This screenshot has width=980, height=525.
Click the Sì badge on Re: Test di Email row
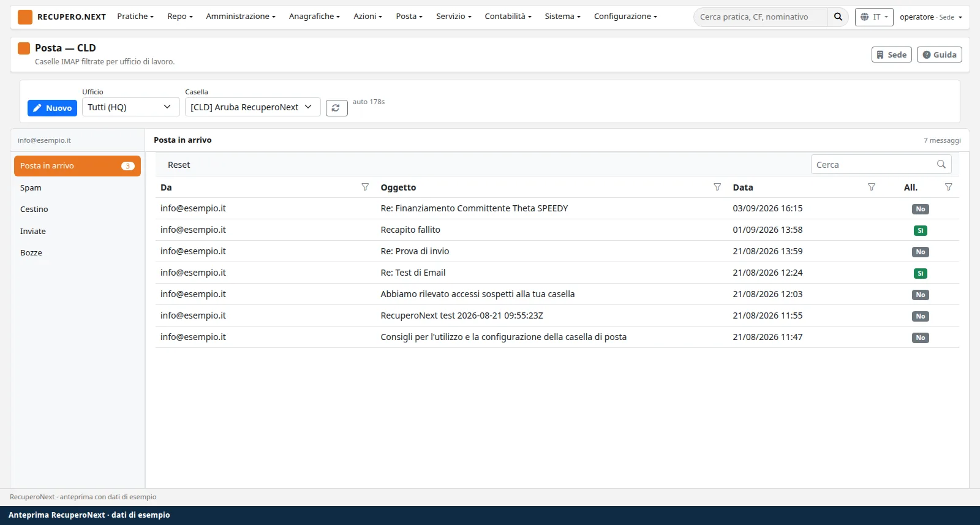click(x=920, y=273)
